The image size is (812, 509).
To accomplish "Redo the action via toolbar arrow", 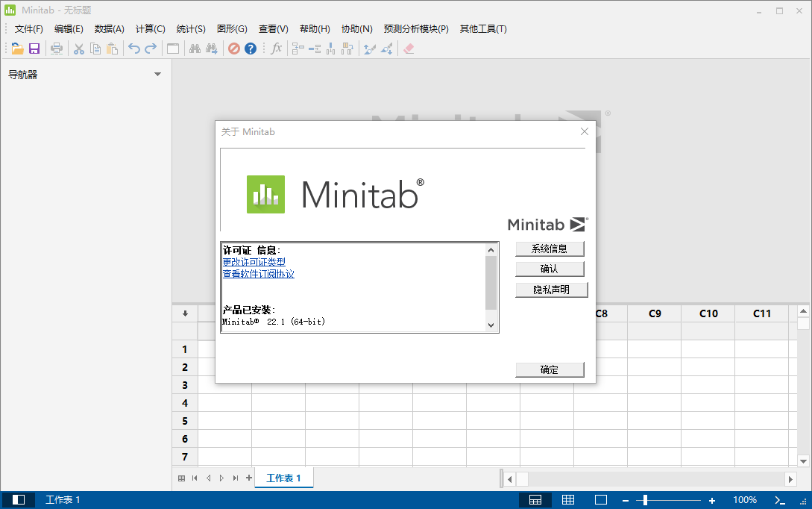I will tap(151, 49).
